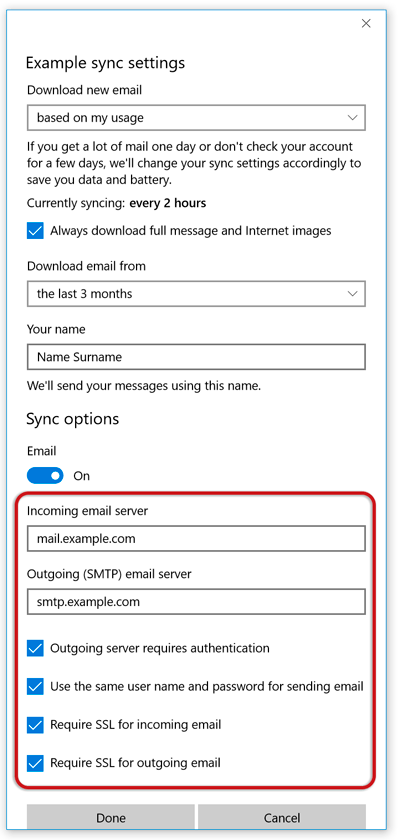Click the 'Outgoing server requires authentication' label
The height and width of the screenshot is (840, 400).
[x=160, y=648]
